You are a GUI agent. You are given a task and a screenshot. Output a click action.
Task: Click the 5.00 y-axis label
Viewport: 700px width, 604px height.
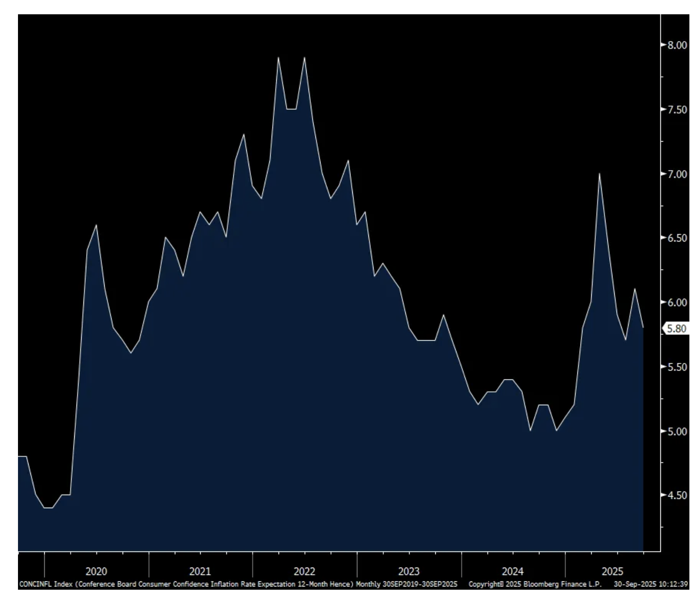677,432
